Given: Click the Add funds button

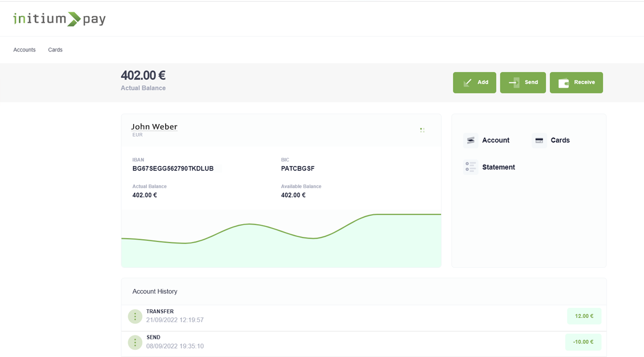Looking at the screenshot, I should [474, 82].
